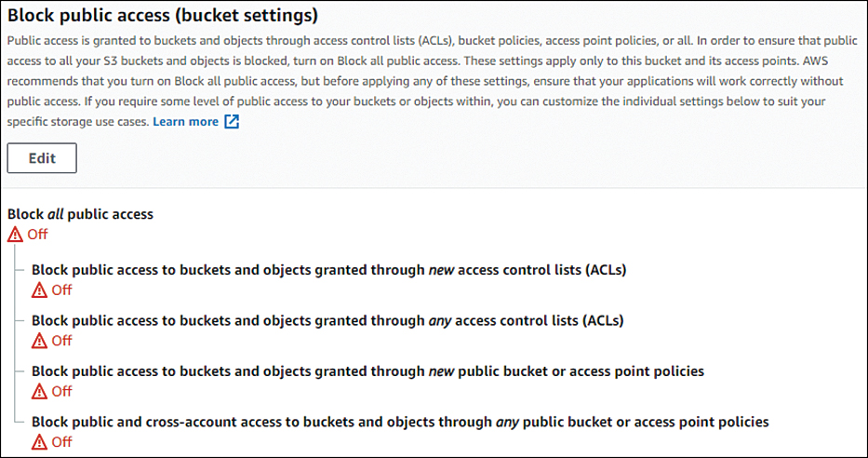The height and width of the screenshot is (458, 868).
Task: Click the warning icon for new public bucket policies
Action: tap(39, 392)
